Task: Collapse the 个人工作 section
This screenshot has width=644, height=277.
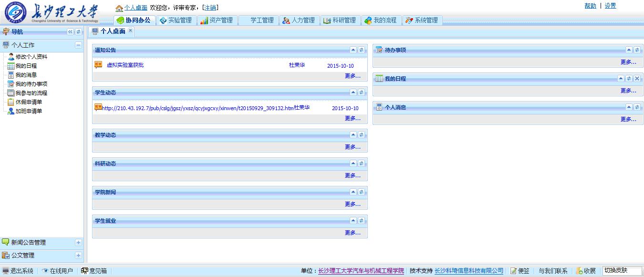Action: [78, 45]
